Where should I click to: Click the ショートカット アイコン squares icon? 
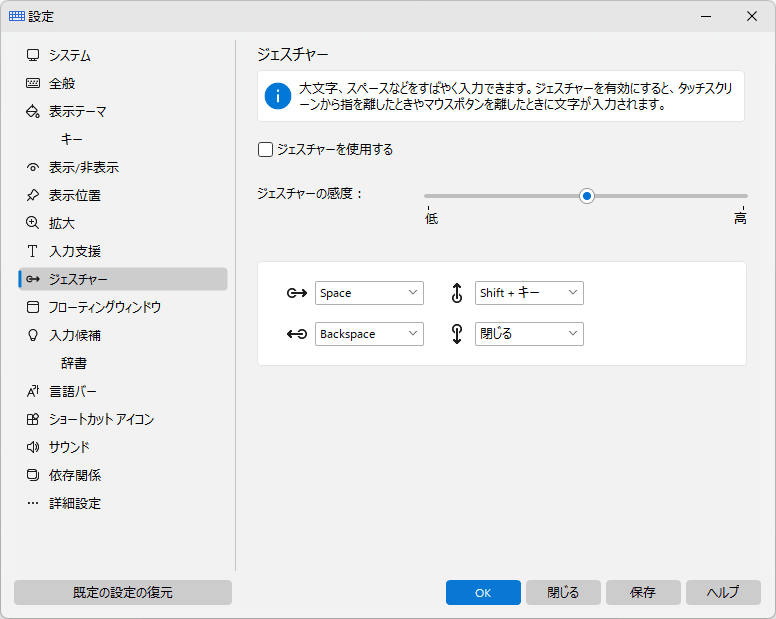click(33, 420)
